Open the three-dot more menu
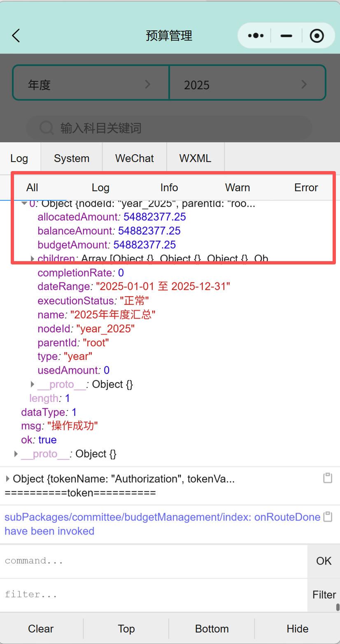The image size is (340, 644). coord(256,36)
